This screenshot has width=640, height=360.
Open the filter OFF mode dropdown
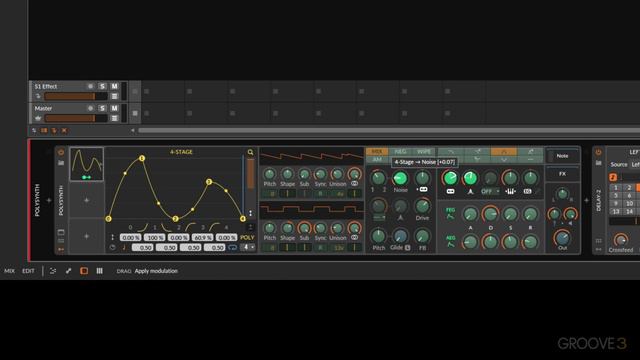[490, 191]
